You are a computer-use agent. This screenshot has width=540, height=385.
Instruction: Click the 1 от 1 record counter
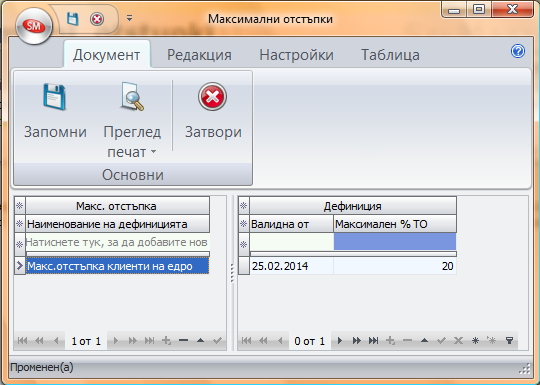86,341
